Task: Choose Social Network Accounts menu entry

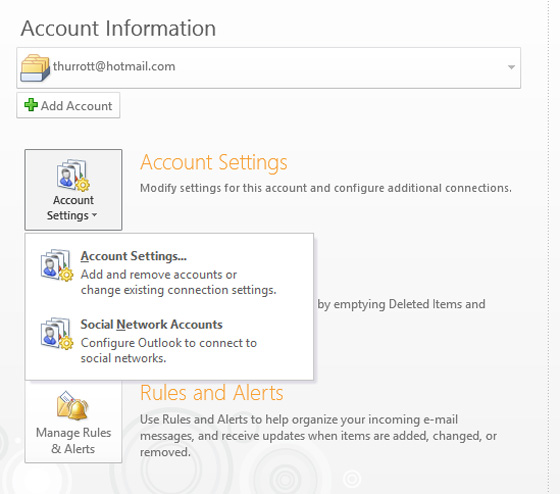Action: pos(169,341)
